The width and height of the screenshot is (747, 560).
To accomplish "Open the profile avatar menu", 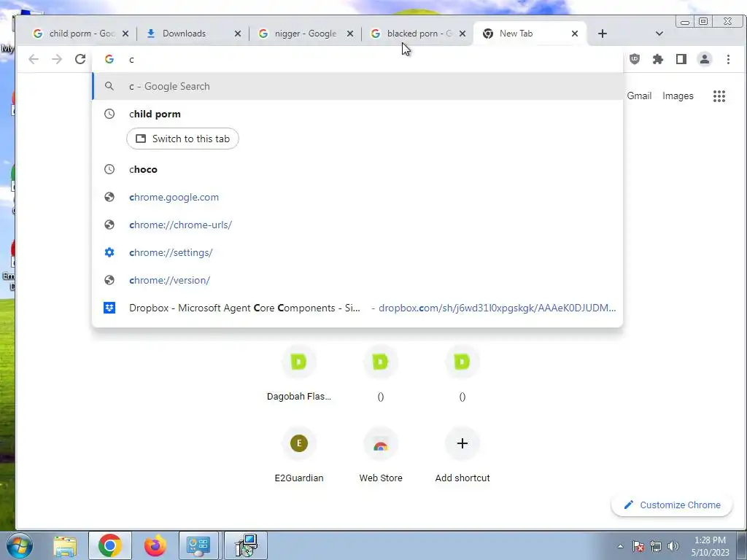I will 704,59.
